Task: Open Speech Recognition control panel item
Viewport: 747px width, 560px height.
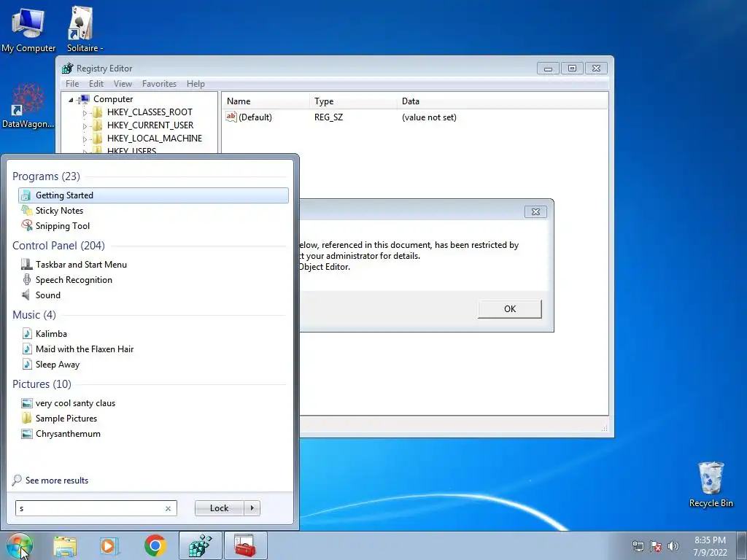Action: point(153,279)
